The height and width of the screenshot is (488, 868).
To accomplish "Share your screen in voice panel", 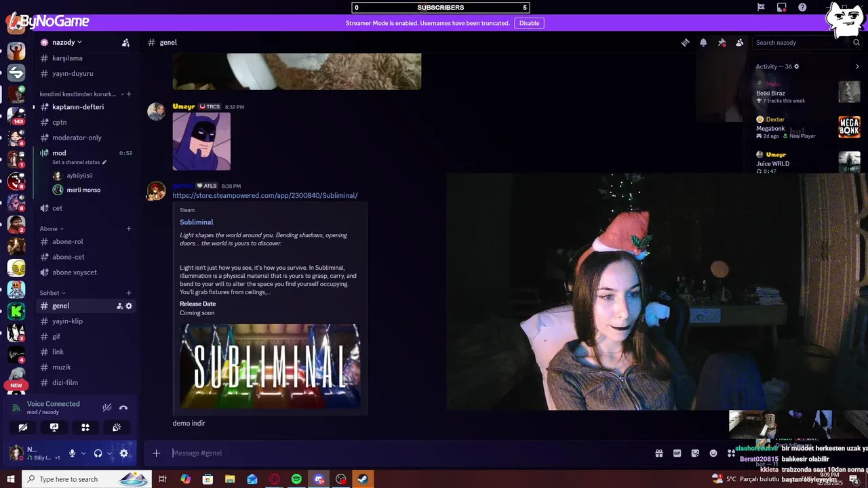I will (x=54, y=428).
